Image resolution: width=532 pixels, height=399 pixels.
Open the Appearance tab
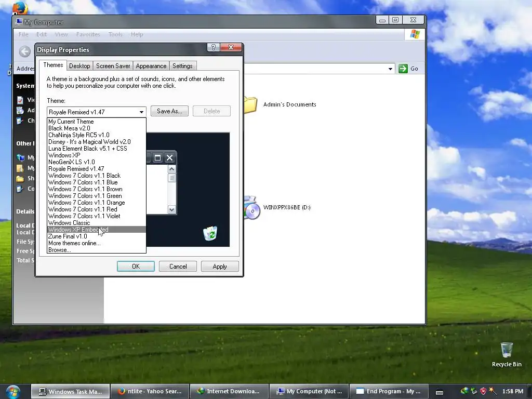[151, 66]
